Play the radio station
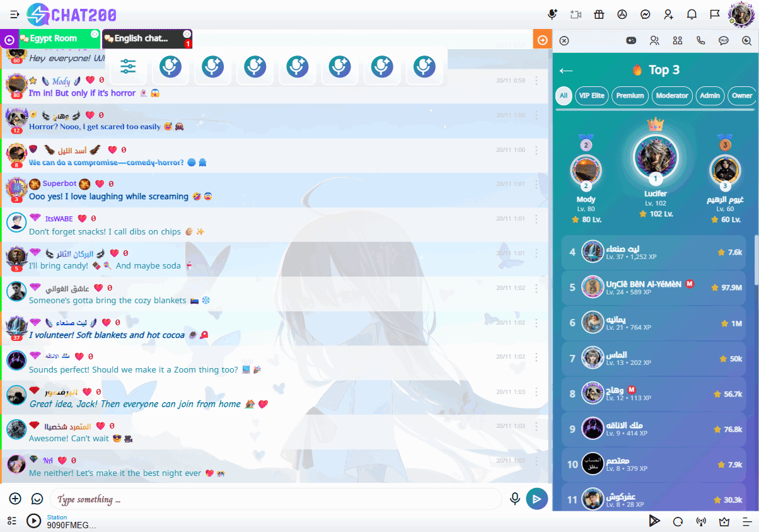 point(33,521)
